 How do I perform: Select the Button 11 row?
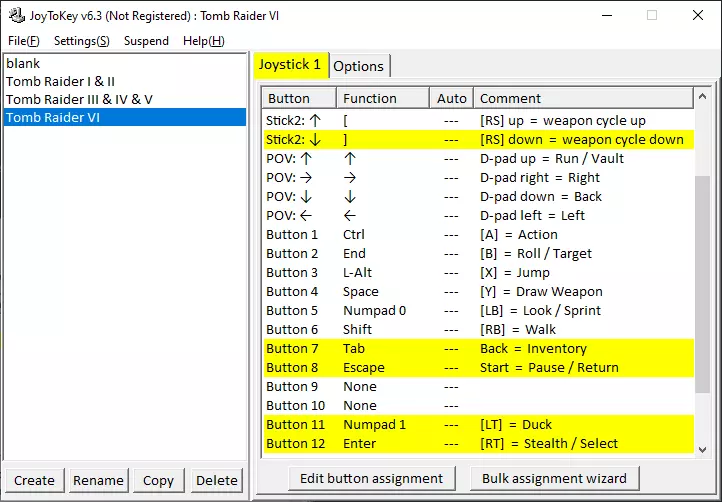click(x=478, y=425)
